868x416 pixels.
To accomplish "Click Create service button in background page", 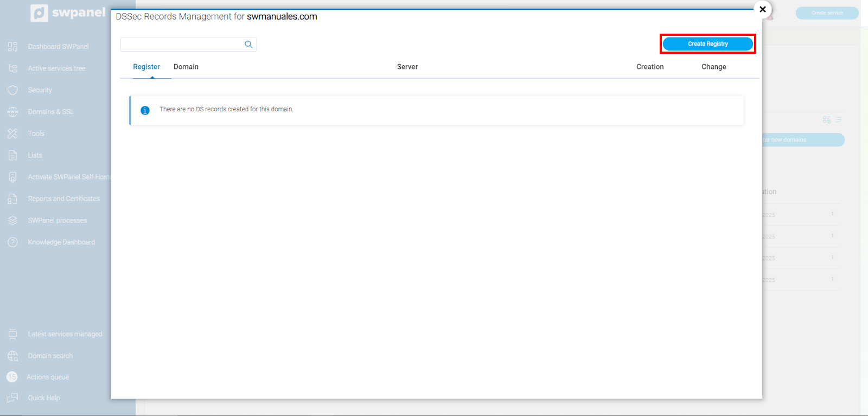I will [x=827, y=13].
